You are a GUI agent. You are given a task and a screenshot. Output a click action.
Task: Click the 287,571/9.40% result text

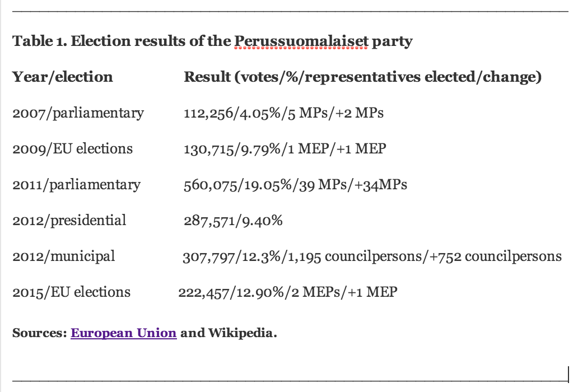233,221
